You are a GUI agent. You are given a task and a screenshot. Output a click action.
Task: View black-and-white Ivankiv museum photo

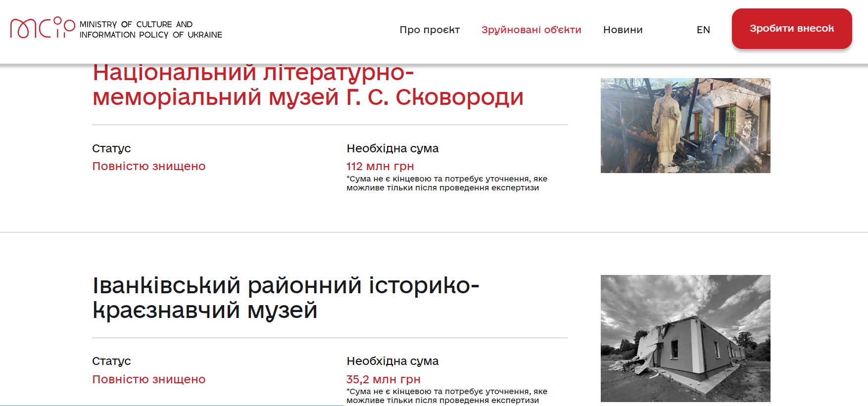(685, 338)
